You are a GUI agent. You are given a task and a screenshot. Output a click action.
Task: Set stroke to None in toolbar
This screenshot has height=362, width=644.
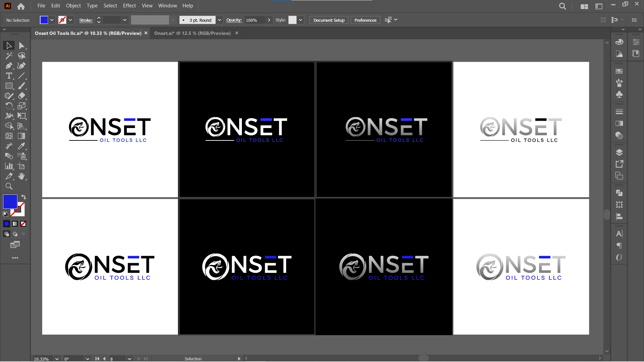tap(63, 20)
